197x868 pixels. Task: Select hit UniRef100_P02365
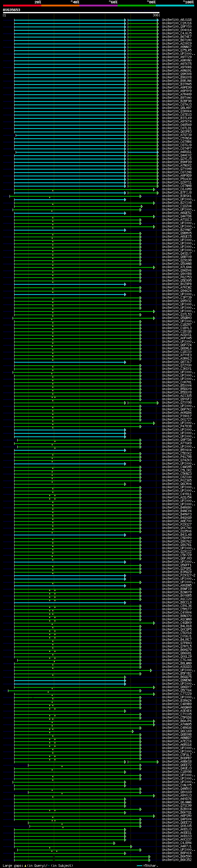coord(177,480)
